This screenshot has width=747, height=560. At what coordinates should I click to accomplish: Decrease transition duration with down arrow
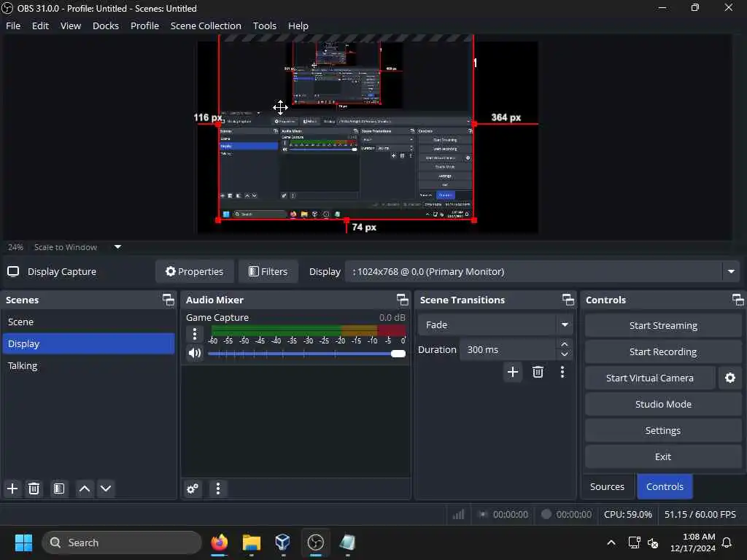565,355
